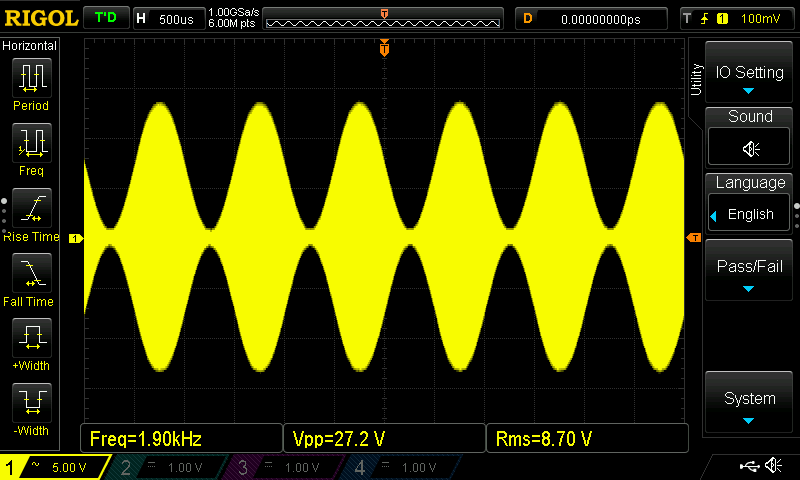Open the IO Setting menu
The image size is (800, 480).
pyautogui.click(x=749, y=72)
